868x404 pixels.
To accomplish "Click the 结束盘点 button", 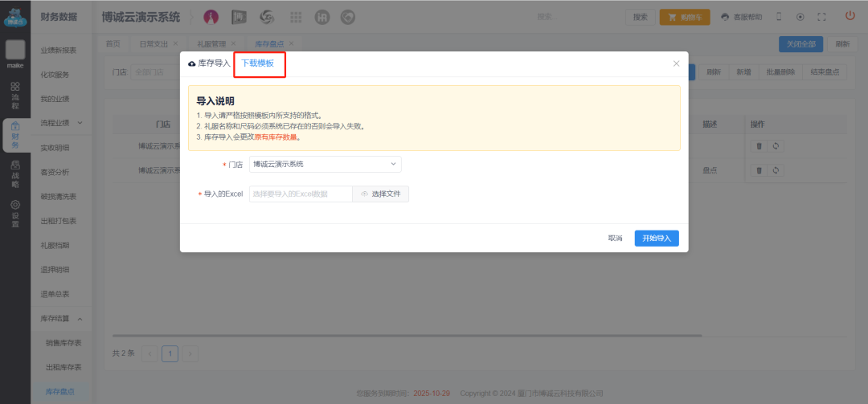I will pyautogui.click(x=825, y=72).
